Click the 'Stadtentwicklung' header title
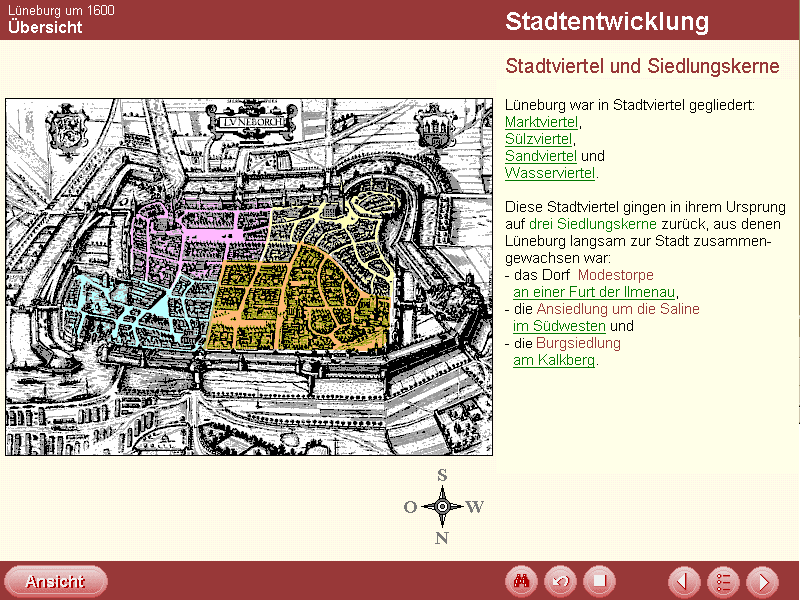Image resolution: width=800 pixels, height=600 pixels. pyautogui.click(x=607, y=21)
